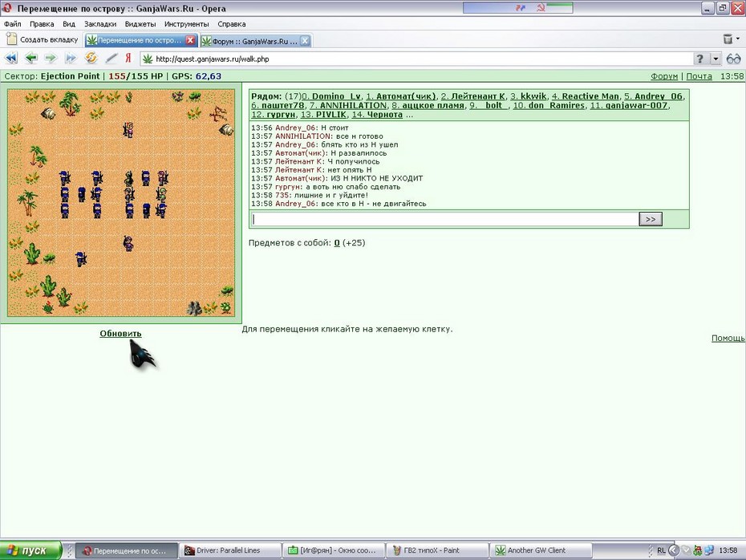Image resolution: width=746 pixels, height=560 pixels.
Task: Click the question mark icon in the address bar
Action: coord(699,59)
